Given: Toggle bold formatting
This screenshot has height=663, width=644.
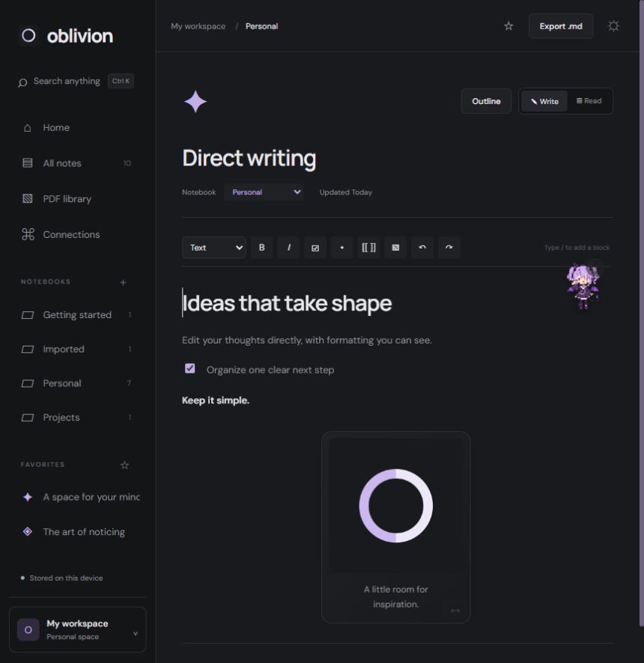Looking at the screenshot, I should coord(261,248).
